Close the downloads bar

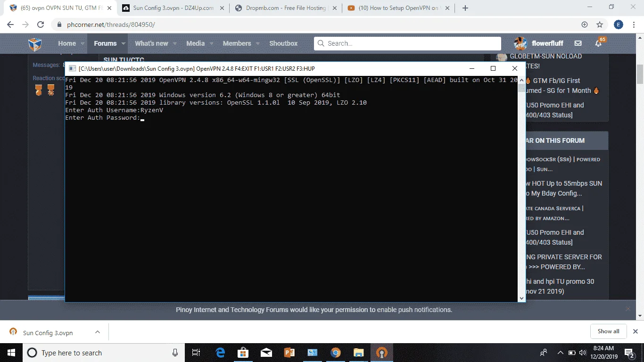[635, 331]
